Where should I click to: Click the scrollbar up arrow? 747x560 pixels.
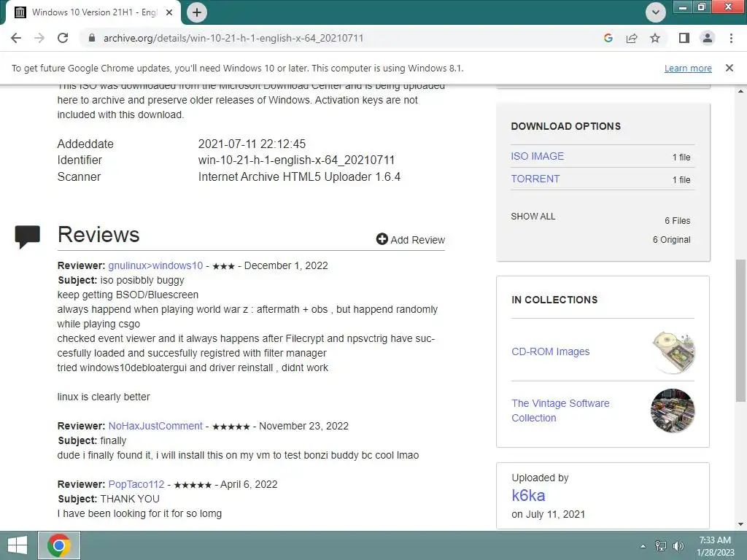tap(740, 91)
